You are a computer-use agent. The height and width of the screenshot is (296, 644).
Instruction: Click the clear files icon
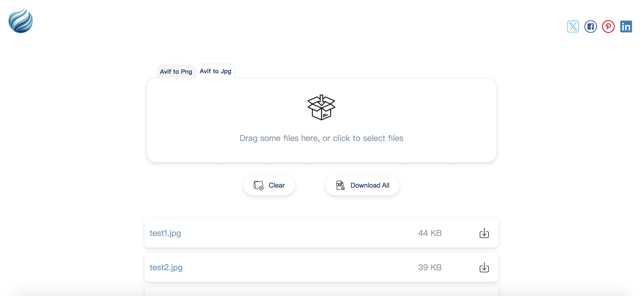click(258, 185)
